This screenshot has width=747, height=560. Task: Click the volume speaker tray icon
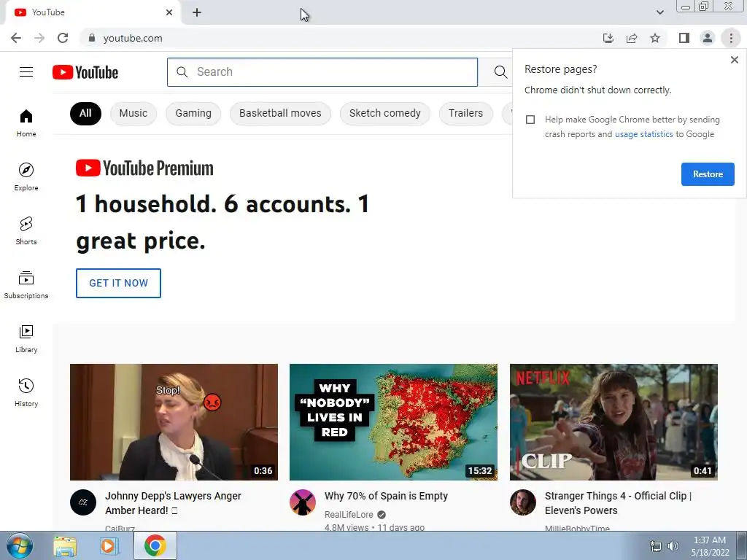coord(673,546)
